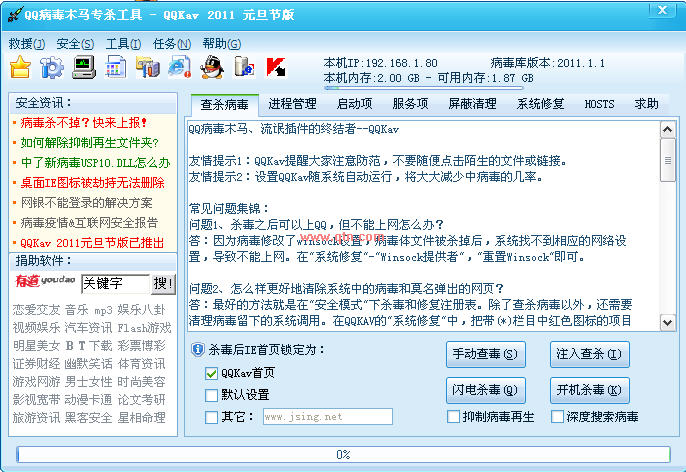Screen dimensions: 686x472
Task: Switch to the 求助 tab
Action: point(646,104)
